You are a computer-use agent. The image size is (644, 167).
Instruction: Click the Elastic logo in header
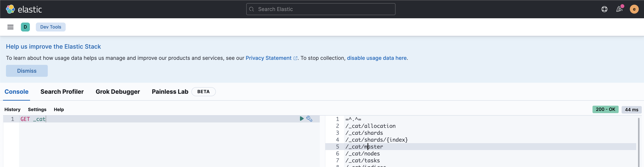pyautogui.click(x=24, y=9)
